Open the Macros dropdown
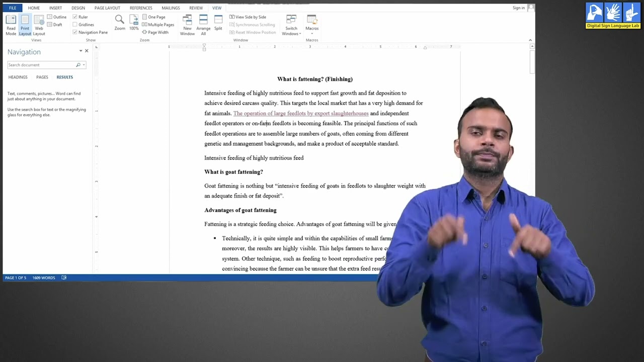 click(312, 25)
